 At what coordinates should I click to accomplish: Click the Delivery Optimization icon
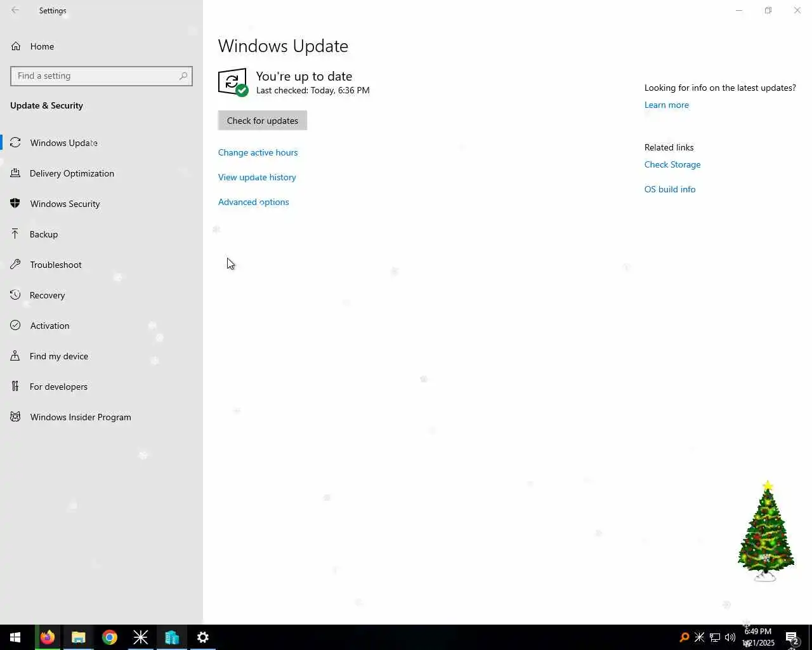pos(15,173)
